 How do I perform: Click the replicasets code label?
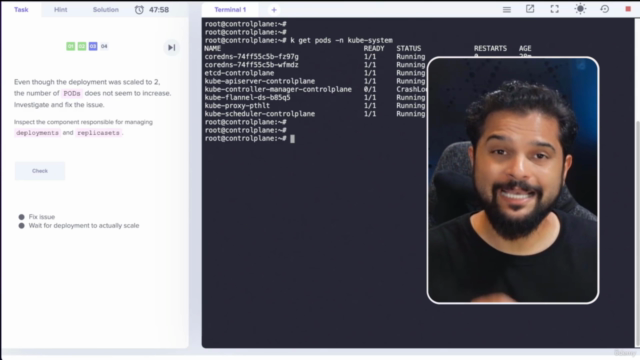(x=98, y=133)
